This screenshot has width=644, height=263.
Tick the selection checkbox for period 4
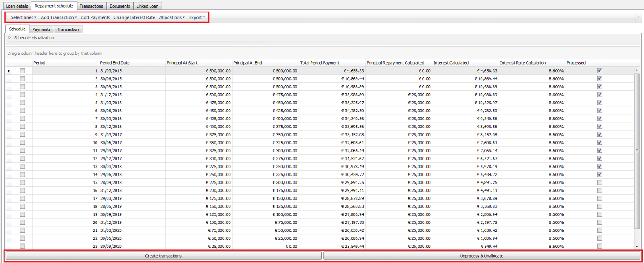point(22,95)
